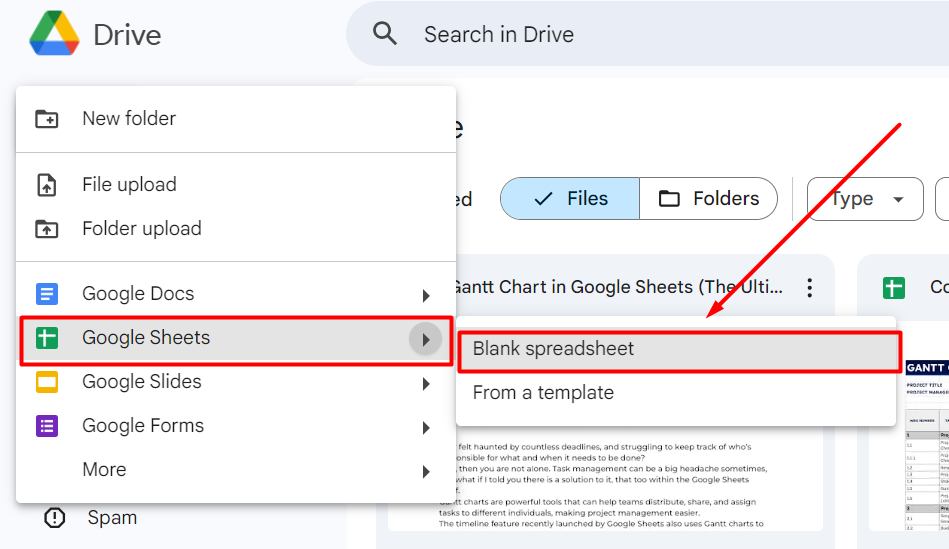Open the Gantt Chart document thumbnail
949x549 pixels.
point(605,424)
